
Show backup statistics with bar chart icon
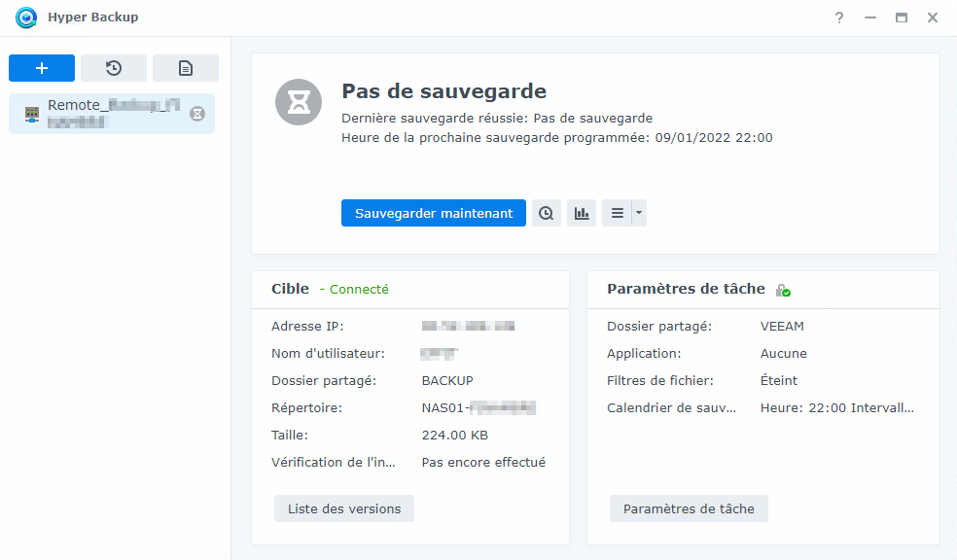click(x=582, y=213)
